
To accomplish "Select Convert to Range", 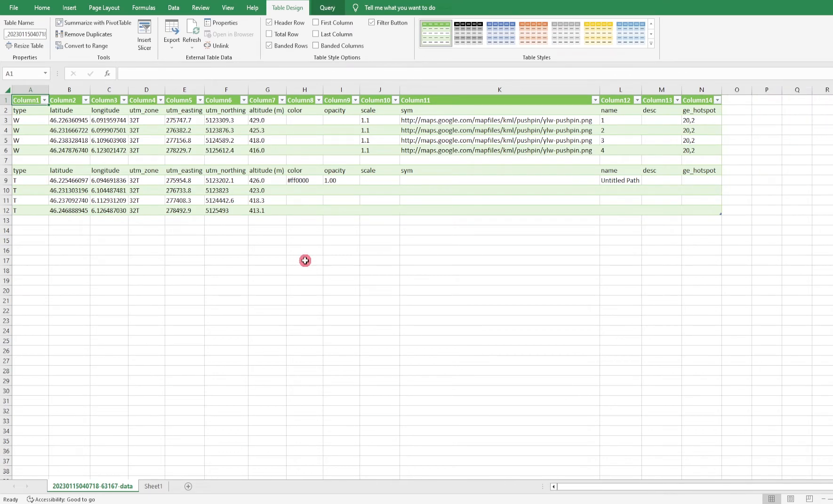I will [x=82, y=46].
